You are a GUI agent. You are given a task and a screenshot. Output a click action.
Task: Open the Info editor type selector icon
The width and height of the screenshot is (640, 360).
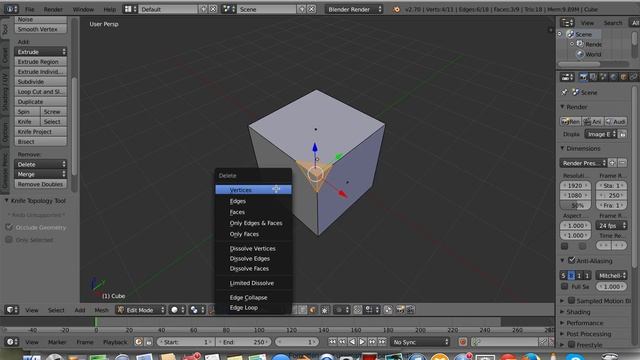tap(11, 9)
